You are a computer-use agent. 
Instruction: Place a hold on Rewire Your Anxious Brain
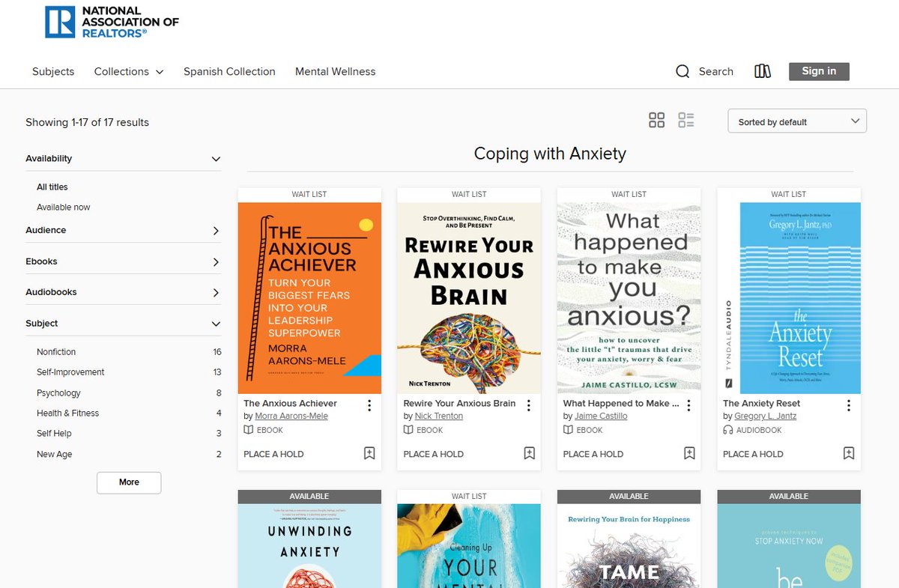pyautogui.click(x=434, y=454)
